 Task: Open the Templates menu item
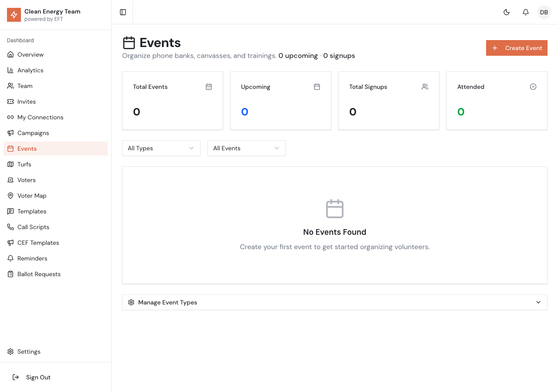(x=55, y=211)
